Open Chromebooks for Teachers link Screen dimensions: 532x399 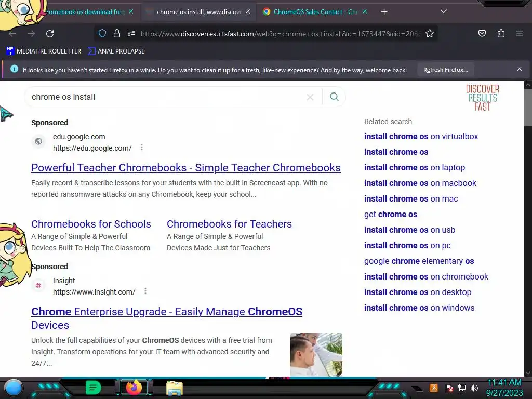(229, 224)
